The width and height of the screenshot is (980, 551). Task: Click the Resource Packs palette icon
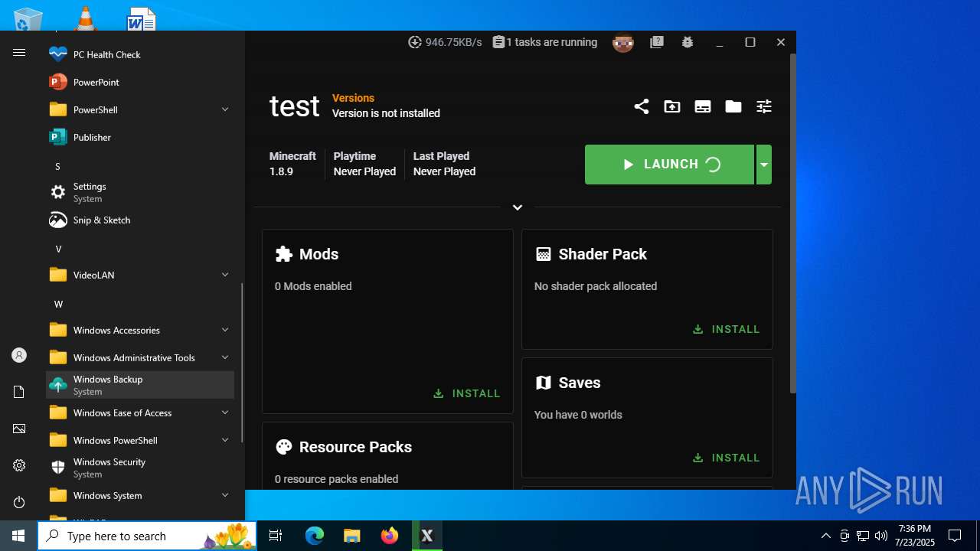click(284, 447)
